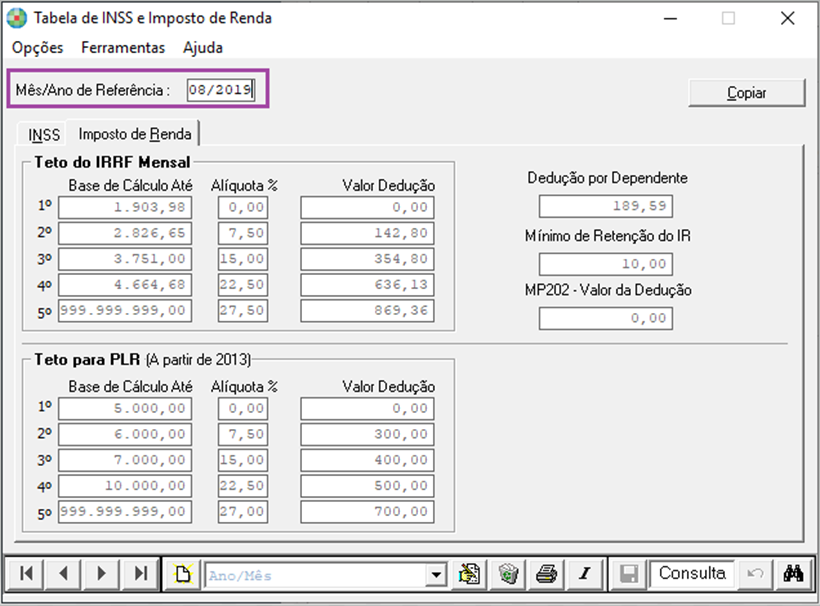Image resolution: width=820 pixels, height=606 pixels.
Task: Select the Imposto de Renda tab
Action: tap(135, 134)
